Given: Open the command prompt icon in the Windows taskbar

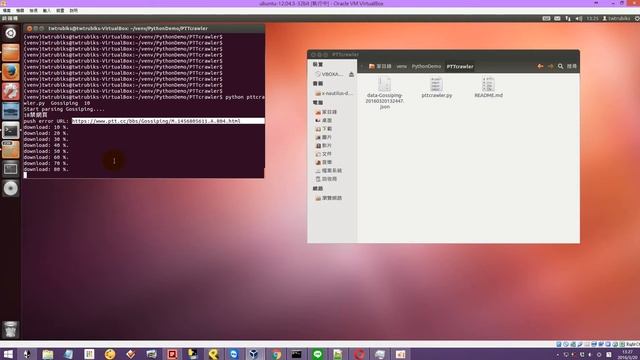Looking at the screenshot, I should point(296,354).
